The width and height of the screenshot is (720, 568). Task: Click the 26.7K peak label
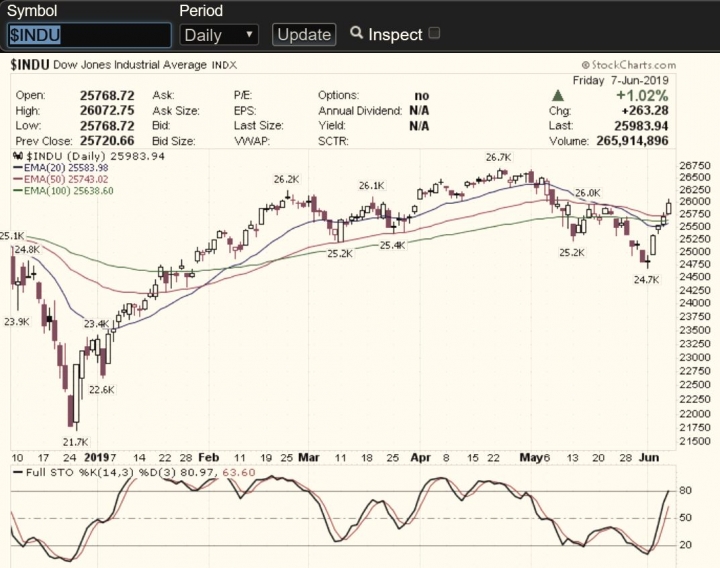[x=498, y=157]
